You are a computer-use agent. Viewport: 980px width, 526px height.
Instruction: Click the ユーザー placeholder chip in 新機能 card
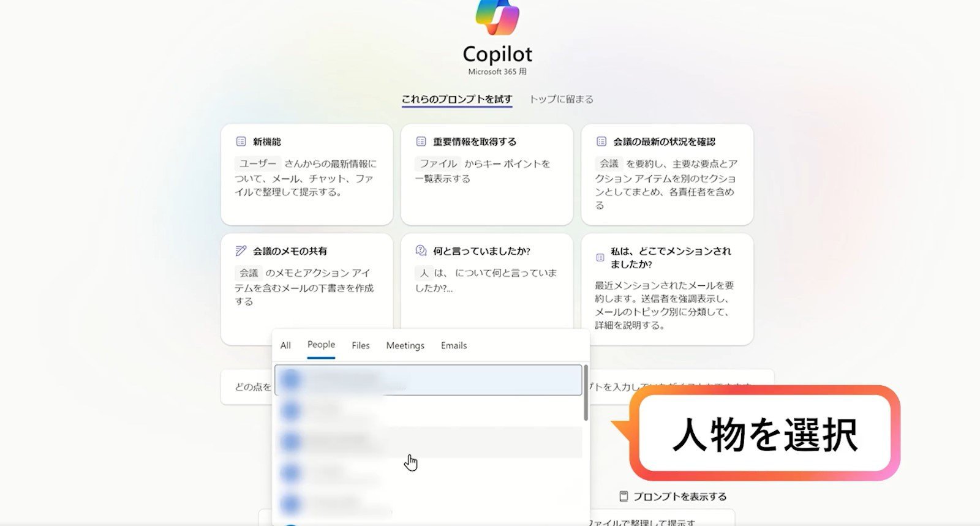(258, 163)
